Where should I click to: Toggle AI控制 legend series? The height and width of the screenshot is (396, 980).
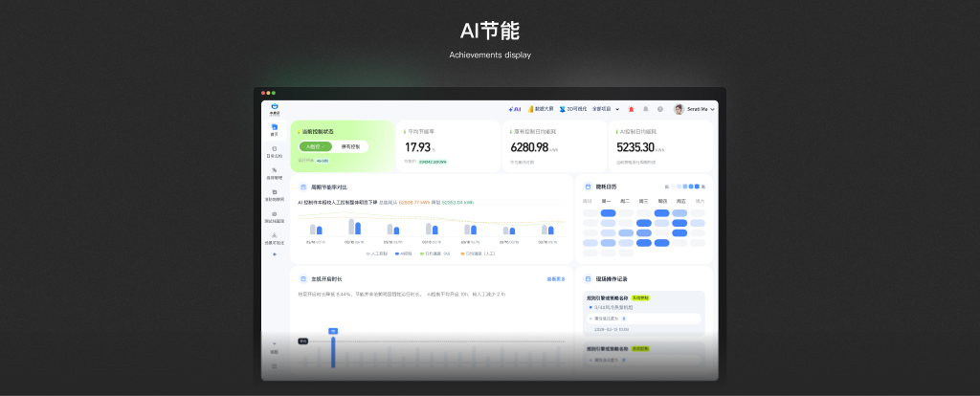click(404, 253)
